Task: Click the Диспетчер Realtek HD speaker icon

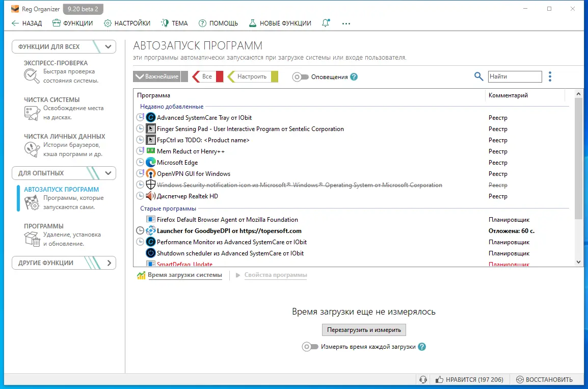Action: click(150, 196)
